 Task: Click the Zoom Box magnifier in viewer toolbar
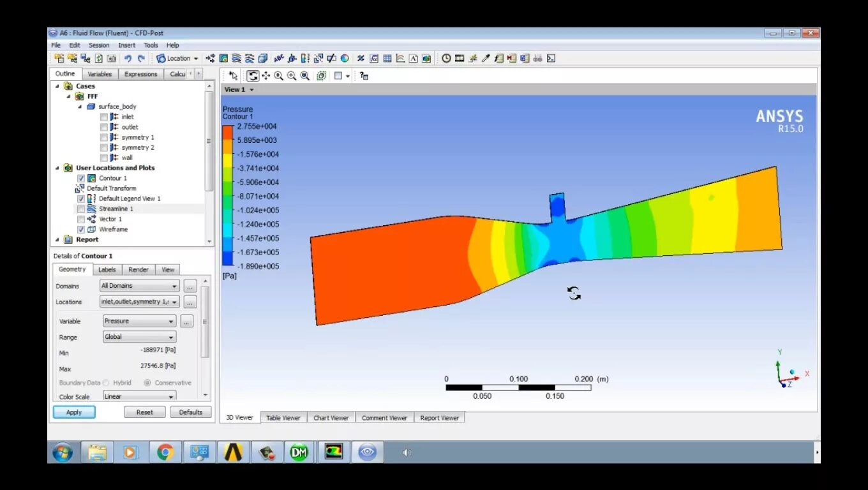tap(291, 76)
